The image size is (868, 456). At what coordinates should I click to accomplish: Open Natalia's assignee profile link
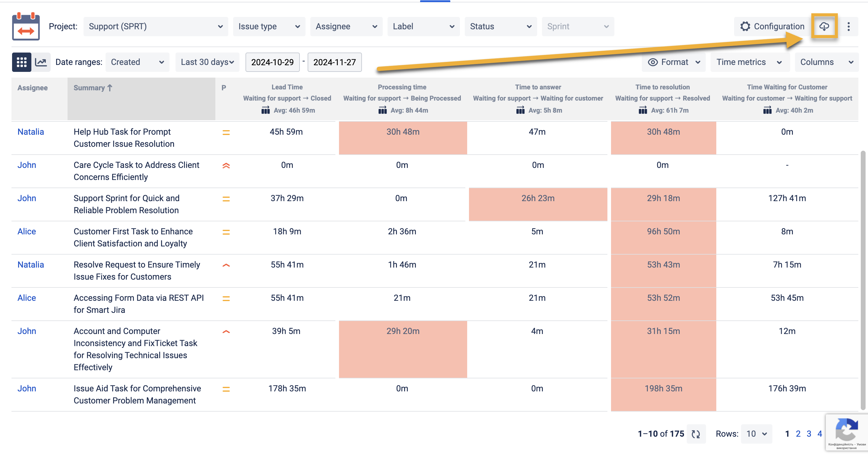click(x=31, y=132)
